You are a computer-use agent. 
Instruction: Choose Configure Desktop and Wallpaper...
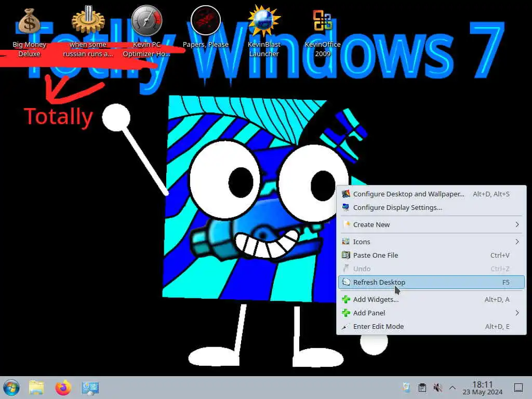[431, 194]
